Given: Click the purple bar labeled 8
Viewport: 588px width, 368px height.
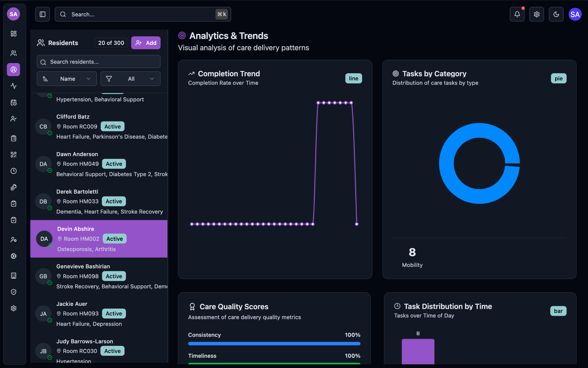Looking at the screenshot, I should click(418, 351).
